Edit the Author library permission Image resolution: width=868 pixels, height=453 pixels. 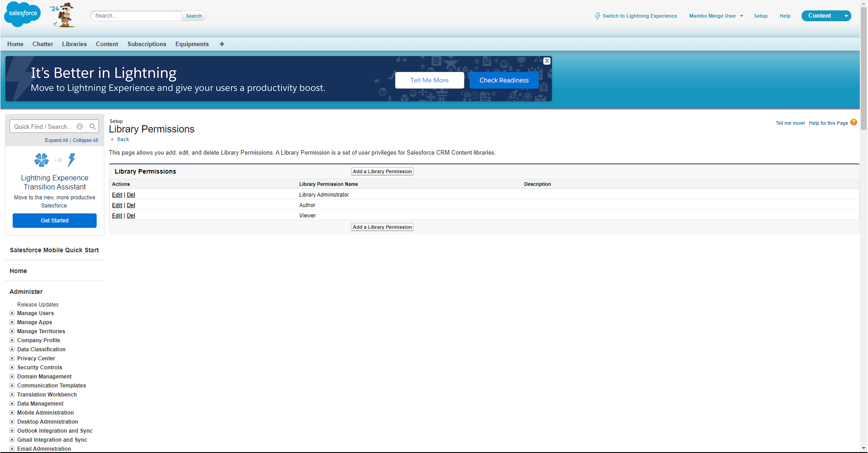(x=117, y=205)
